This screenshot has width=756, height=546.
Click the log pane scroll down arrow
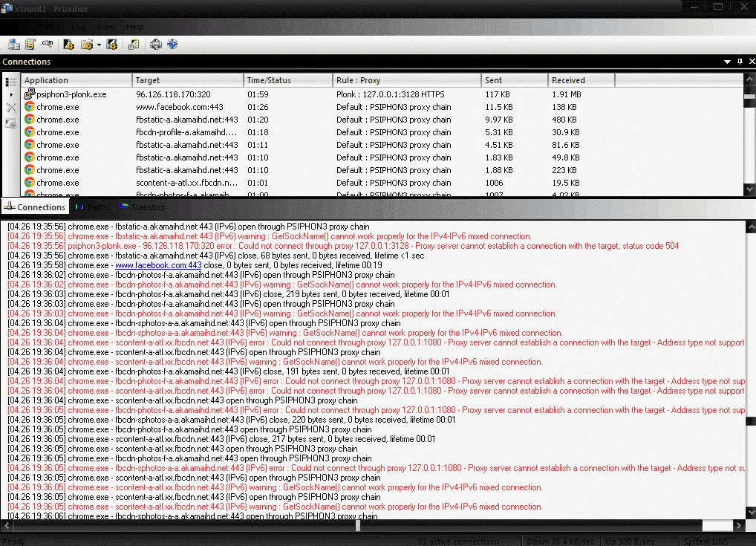tap(751, 513)
